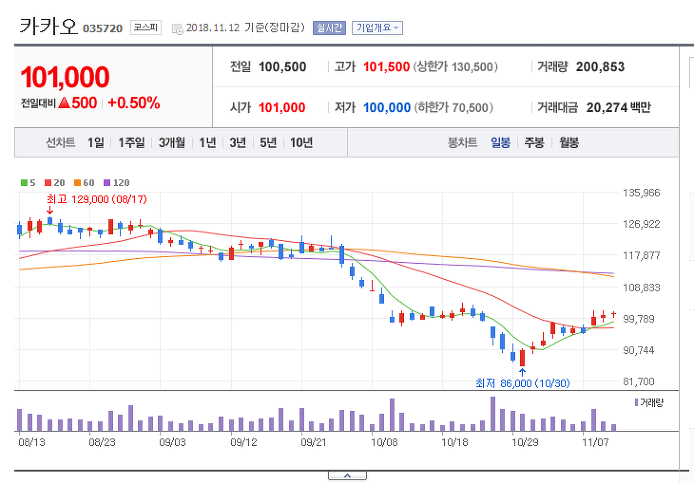Click the purple 120-day moving average swatch
Viewport: 694px width, 483px height.
coord(107,182)
